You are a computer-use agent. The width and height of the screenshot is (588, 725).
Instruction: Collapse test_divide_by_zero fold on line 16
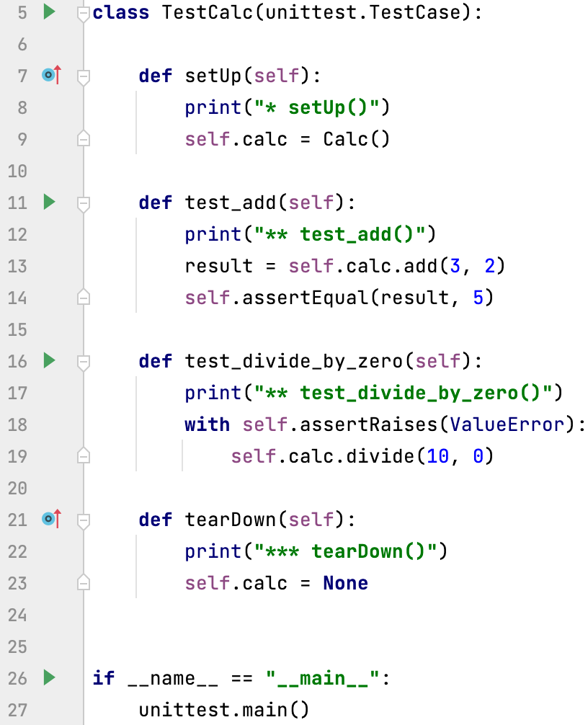click(83, 363)
